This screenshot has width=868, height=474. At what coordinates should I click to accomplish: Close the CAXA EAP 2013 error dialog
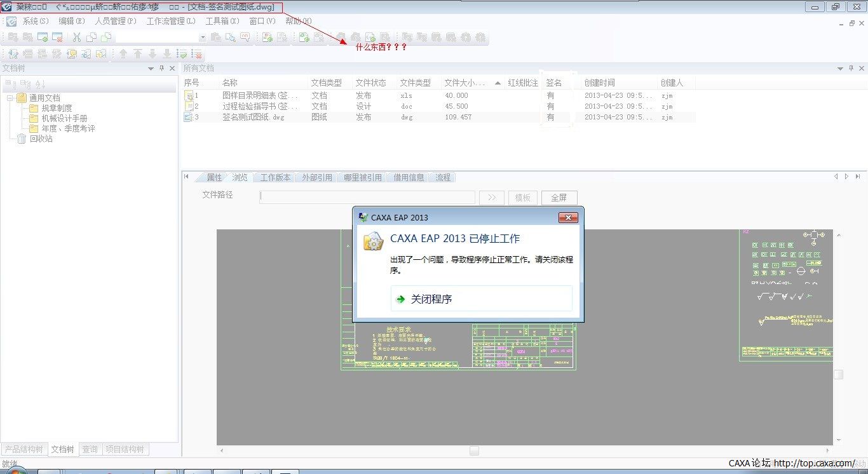tap(567, 217)
